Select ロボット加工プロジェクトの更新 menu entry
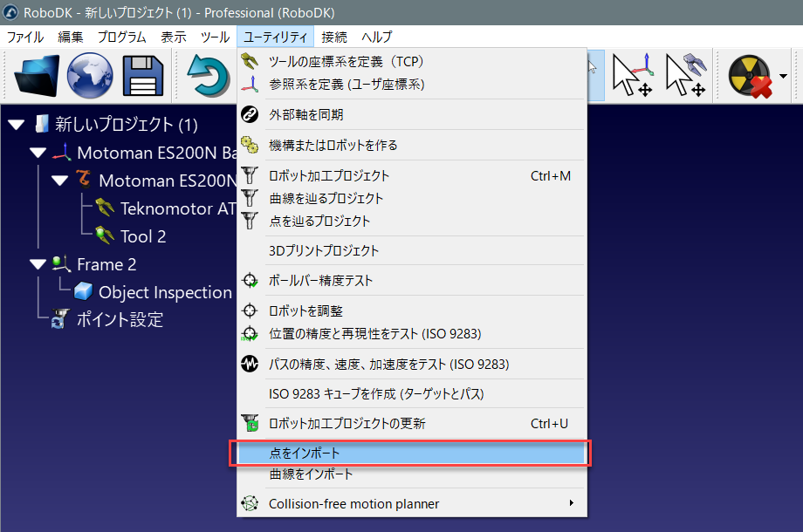The height and width of the screenshot is (532, 803). click(x=412, y=424)
